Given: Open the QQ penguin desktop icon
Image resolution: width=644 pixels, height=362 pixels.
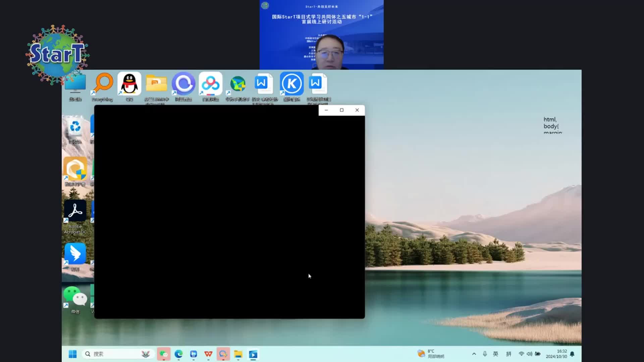Looking at the screenshot, I should 129,84.
